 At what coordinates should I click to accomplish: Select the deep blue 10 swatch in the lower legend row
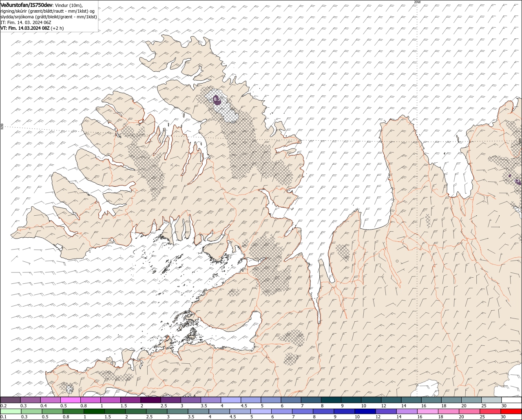point(365,411)
